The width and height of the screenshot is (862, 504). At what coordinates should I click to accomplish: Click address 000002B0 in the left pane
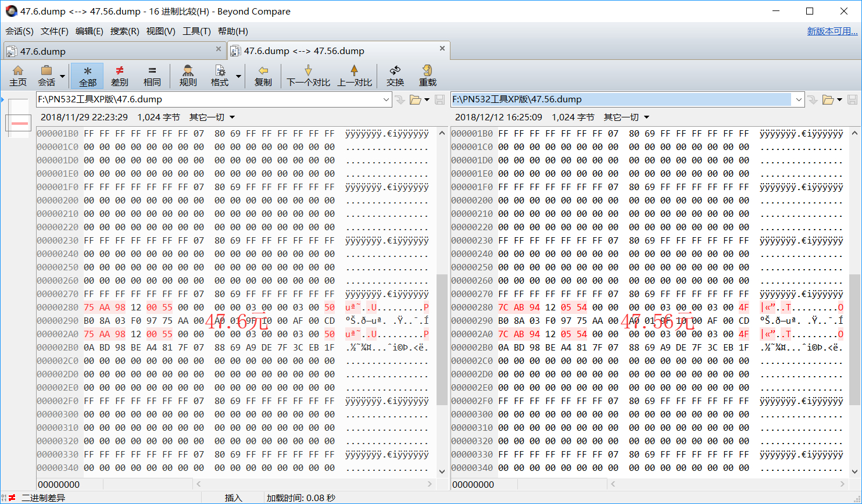[x=58, y=348]
